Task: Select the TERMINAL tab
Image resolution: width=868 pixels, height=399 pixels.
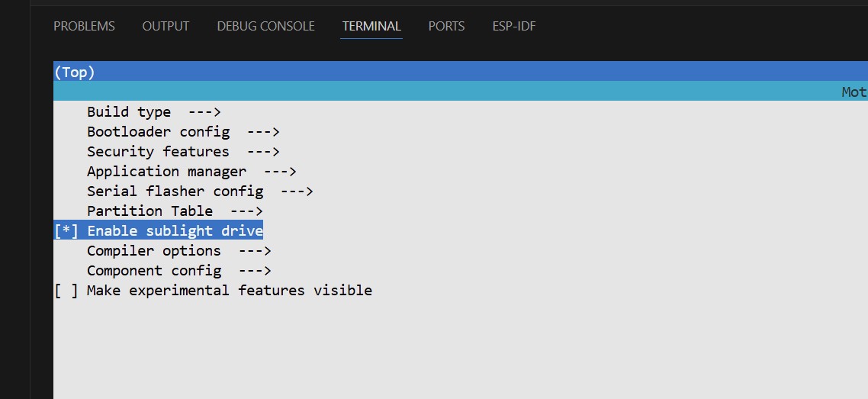Action: click(x=371, y=26)
